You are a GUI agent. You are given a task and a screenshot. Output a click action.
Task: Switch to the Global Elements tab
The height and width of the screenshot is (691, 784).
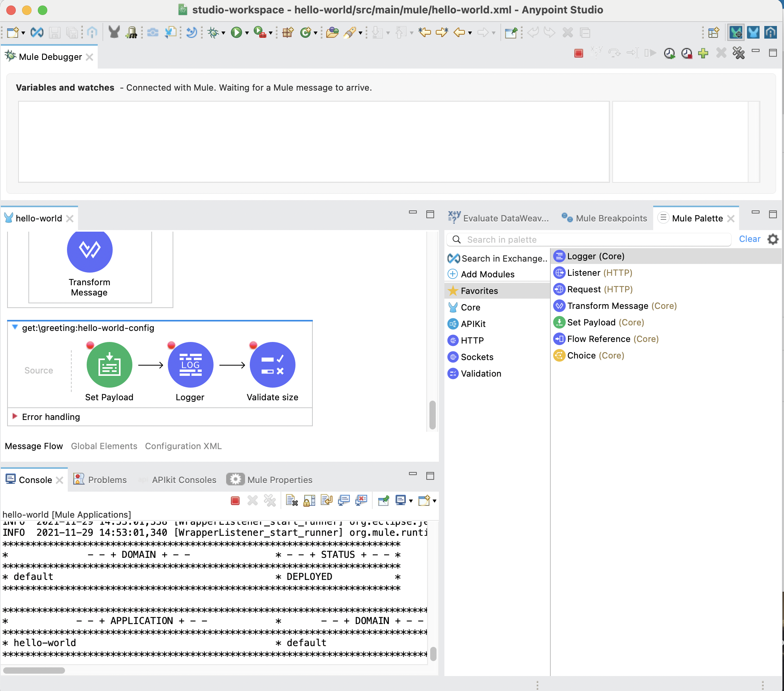[x=103, y=446]
